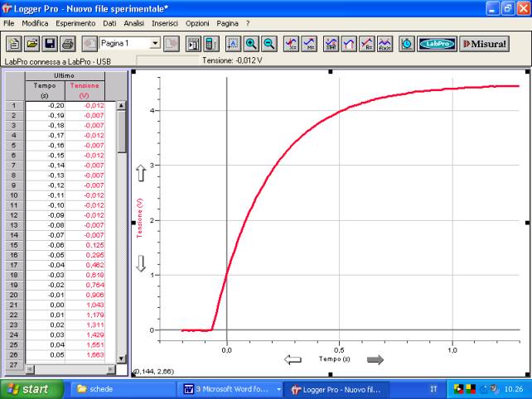Click the Print icon in toolbar
The width and height of the screenshot is (532, 399).
pyautogui.click(x=67, y=43)
